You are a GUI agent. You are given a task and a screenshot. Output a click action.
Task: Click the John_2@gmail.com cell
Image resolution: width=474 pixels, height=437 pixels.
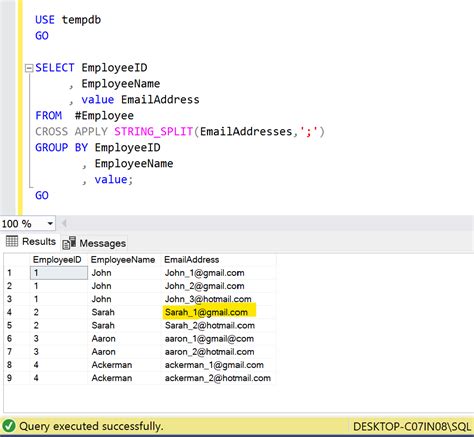click(219, 286)
